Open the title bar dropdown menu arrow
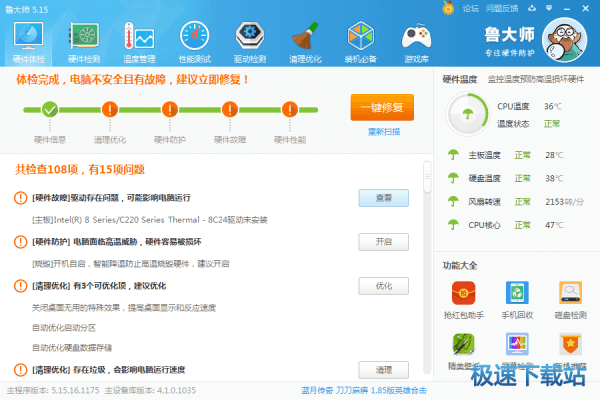 [549, 8]
